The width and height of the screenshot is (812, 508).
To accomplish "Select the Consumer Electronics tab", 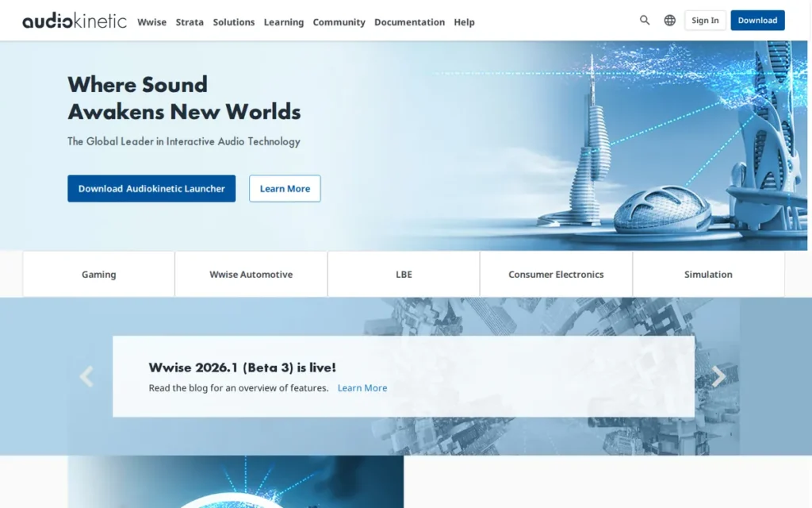I will coord(556,274).
